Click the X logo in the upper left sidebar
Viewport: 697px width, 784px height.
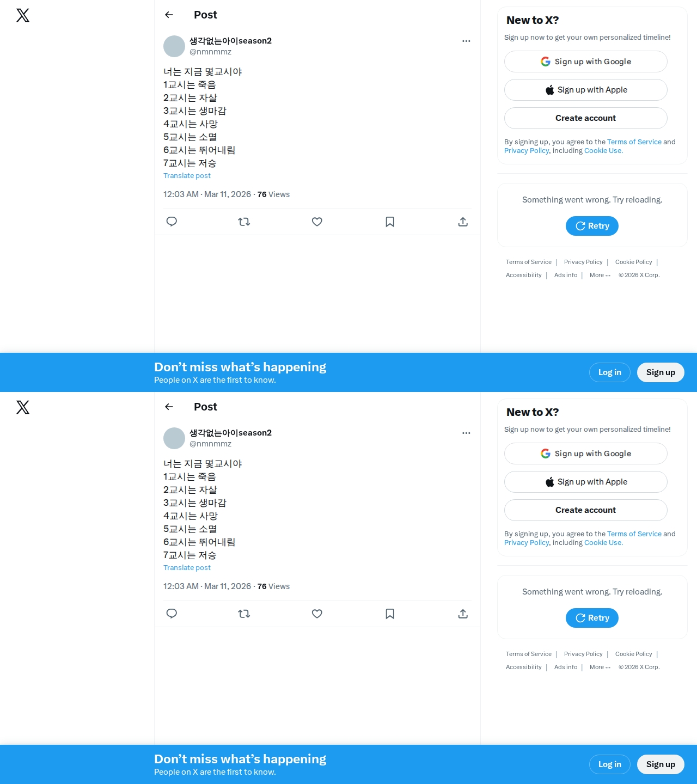pyautogui.click(x=23, y=15)
